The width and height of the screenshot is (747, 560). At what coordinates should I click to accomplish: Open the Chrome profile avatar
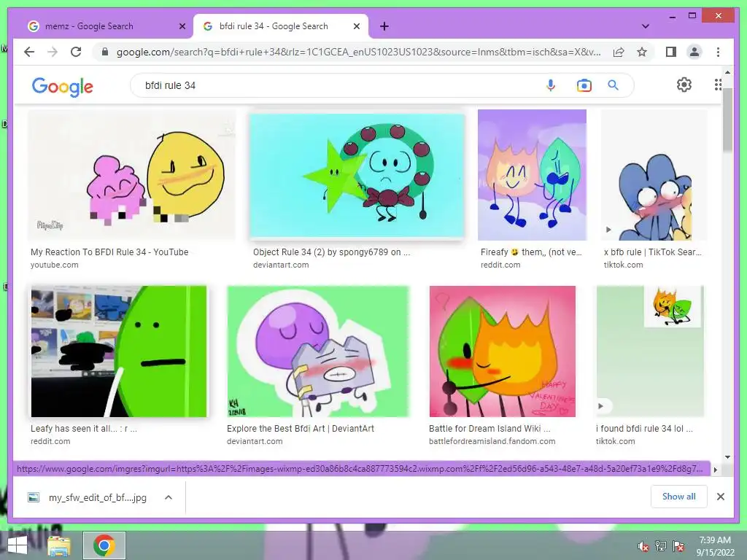click(x=694, y=52)
